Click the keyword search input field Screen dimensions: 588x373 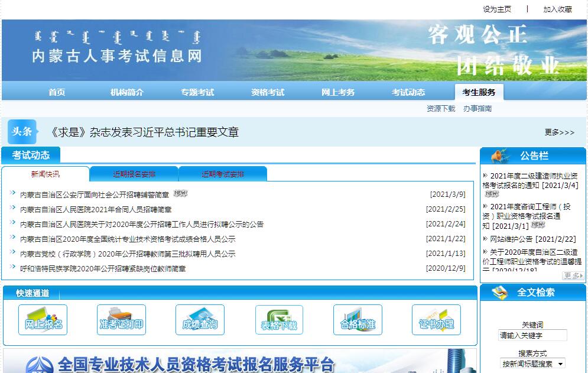tap(532, 336)
